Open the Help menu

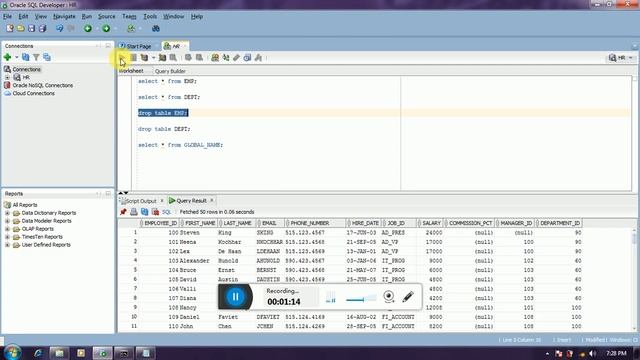point(197,16)
